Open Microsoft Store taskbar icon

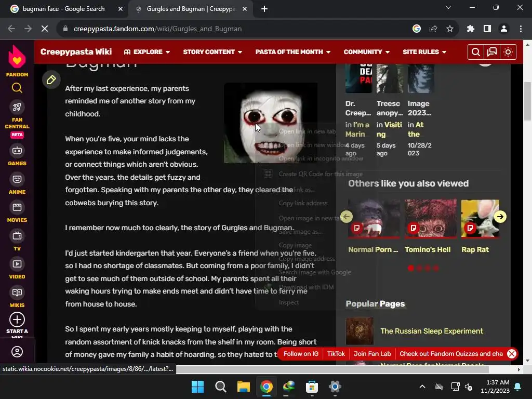click(x=312, y=387)
